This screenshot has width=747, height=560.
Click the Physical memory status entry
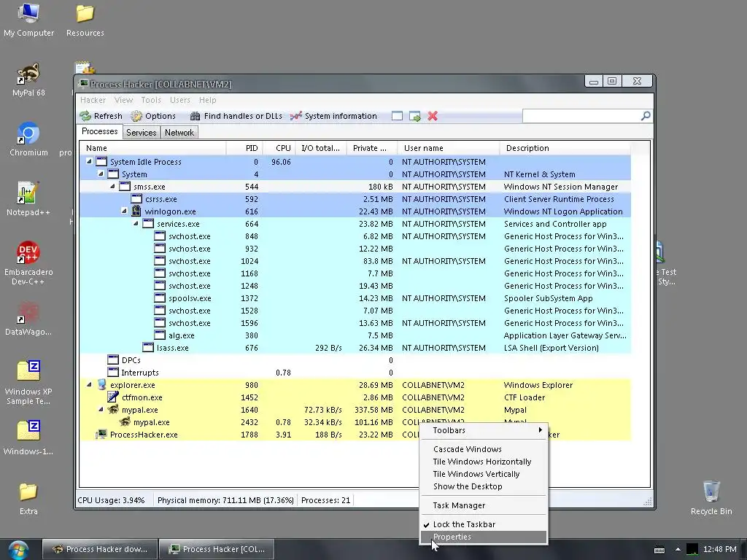click(x=225, y=500)
